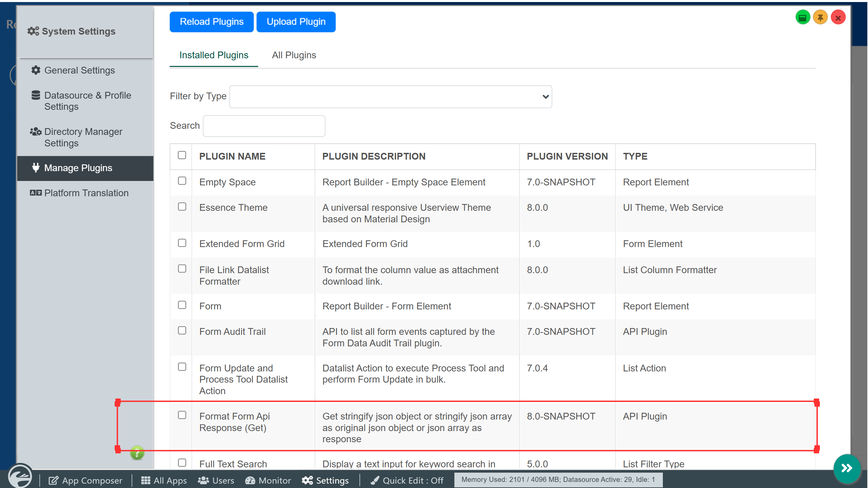Open Monitor from the bottom bar

click(268, 480)
